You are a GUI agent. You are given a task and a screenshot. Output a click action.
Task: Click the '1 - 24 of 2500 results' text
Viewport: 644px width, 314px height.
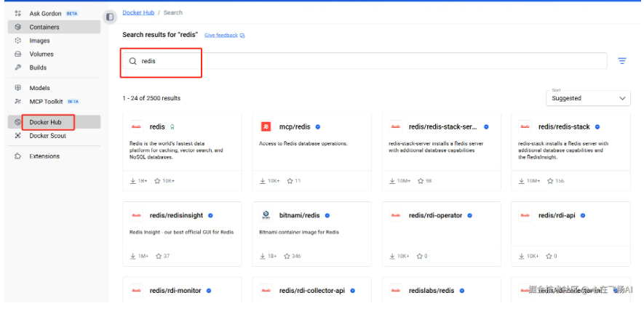pos(151,98)
